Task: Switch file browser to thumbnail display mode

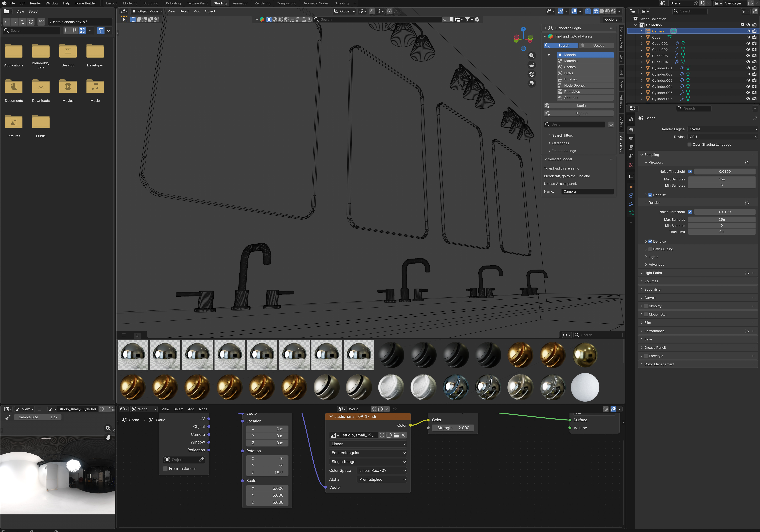Action: point(82,30)
